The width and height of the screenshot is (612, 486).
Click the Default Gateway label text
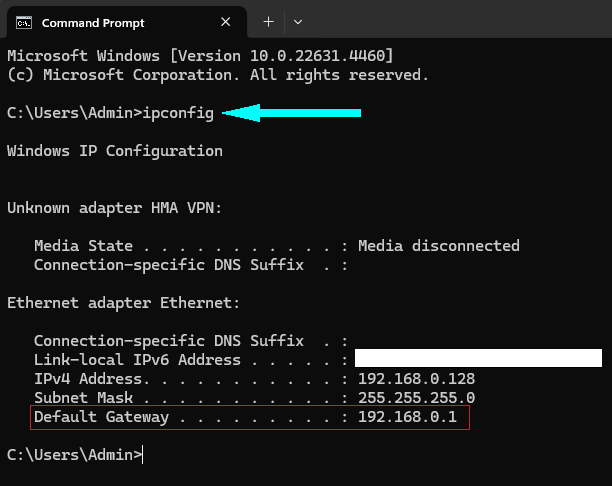coord(101,417)
